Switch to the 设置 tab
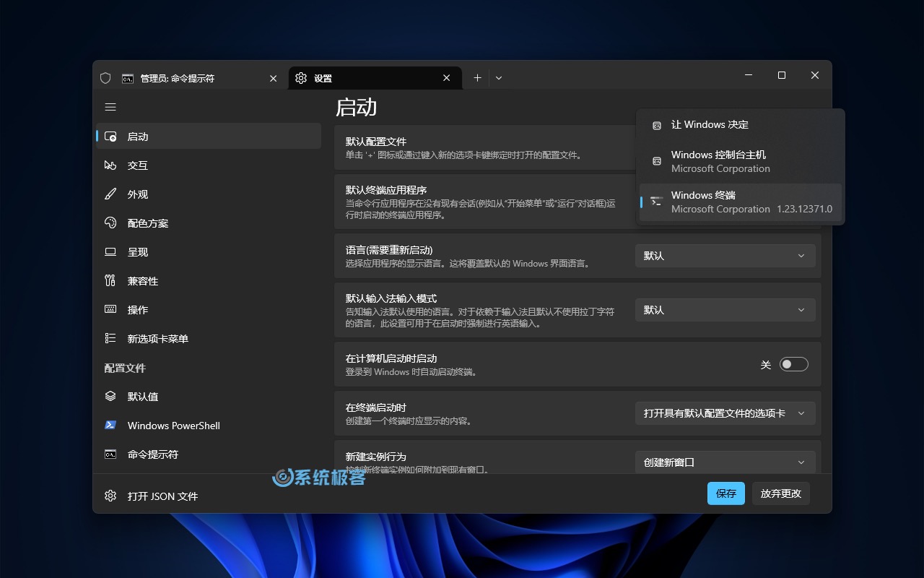 375,78
